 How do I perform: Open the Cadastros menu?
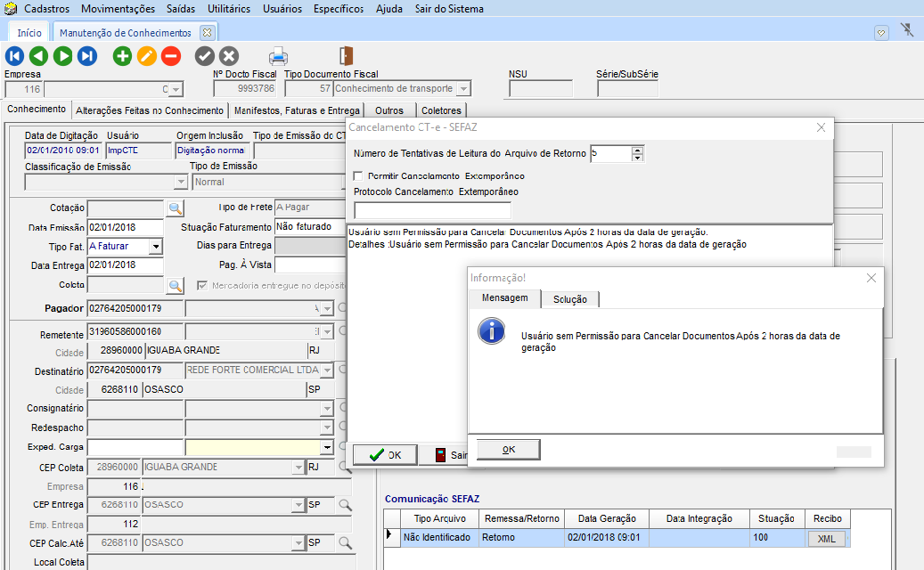point(46,9)
